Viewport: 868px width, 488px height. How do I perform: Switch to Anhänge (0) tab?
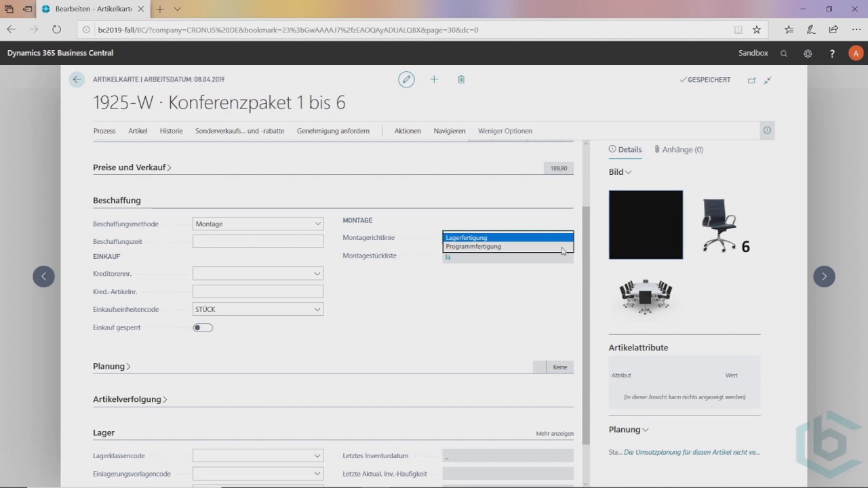point(679,149)
